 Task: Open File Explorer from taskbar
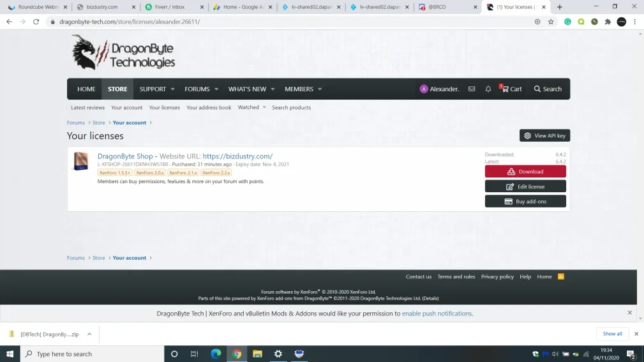257,354
